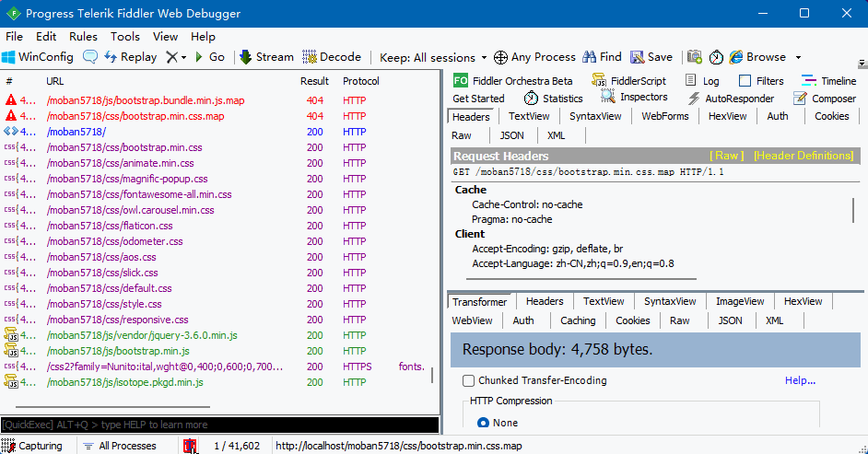This screenshot has width=868, height=454.
Task: Toggle Decode mode
Action: [332, 57]
